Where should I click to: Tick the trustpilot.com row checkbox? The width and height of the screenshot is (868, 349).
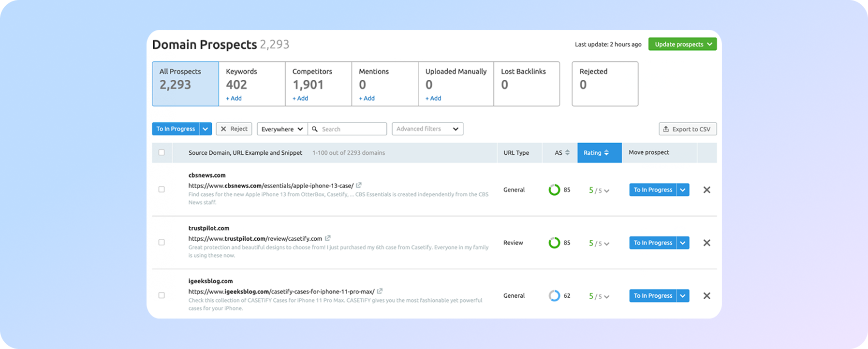[x=162, y=242]
